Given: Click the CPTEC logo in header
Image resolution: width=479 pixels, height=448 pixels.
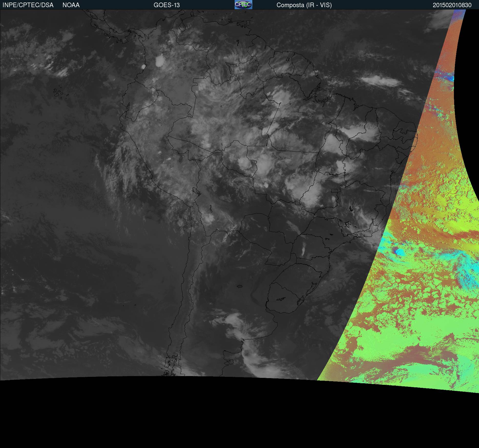Looking at the screenshot, I should point(243,5).
